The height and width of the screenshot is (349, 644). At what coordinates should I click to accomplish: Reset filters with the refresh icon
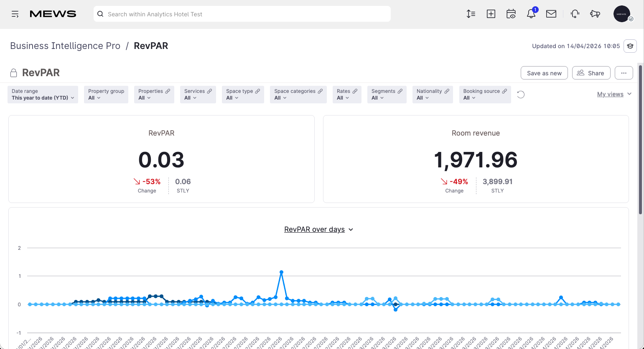pos(521,95)
